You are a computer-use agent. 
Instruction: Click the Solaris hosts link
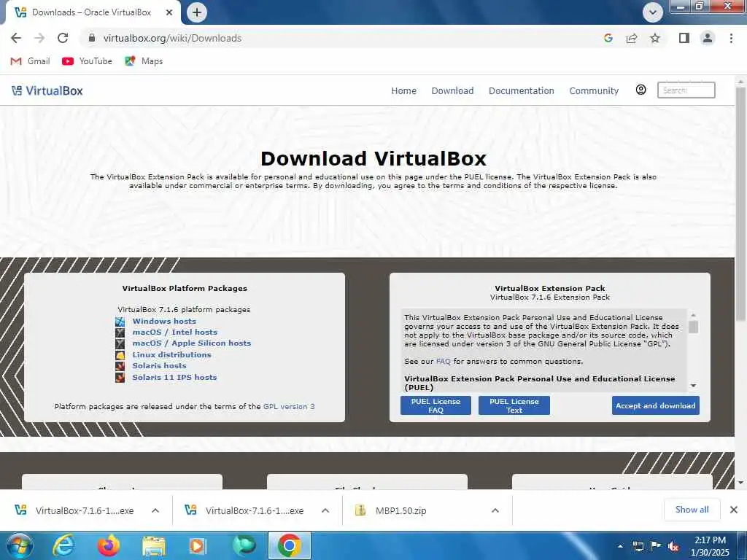(159, 366)
